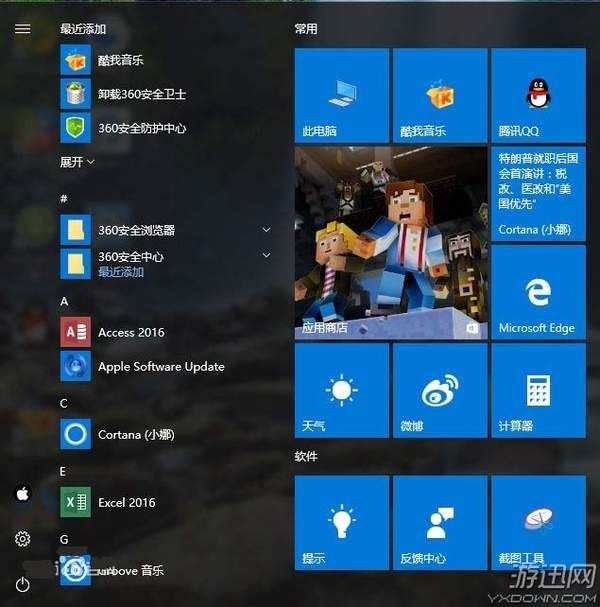Click the E letter group header
600x607 pixels.
(x=63, y=471)
